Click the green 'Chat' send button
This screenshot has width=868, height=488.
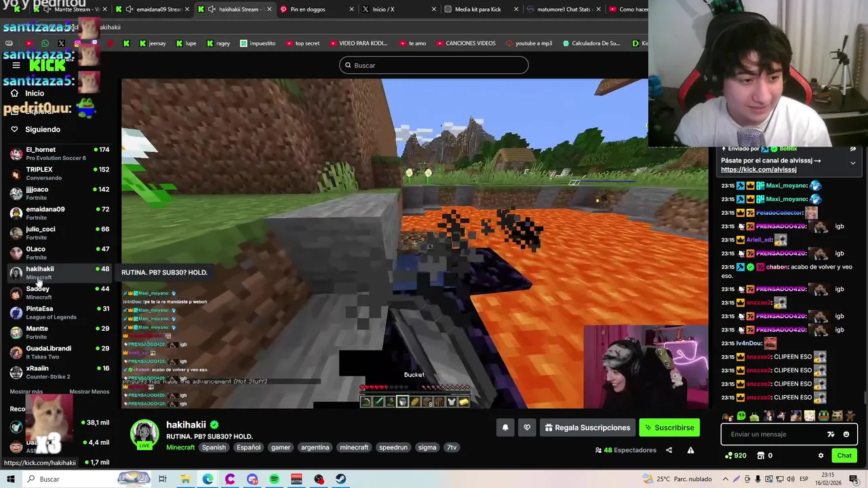point(844,455)
